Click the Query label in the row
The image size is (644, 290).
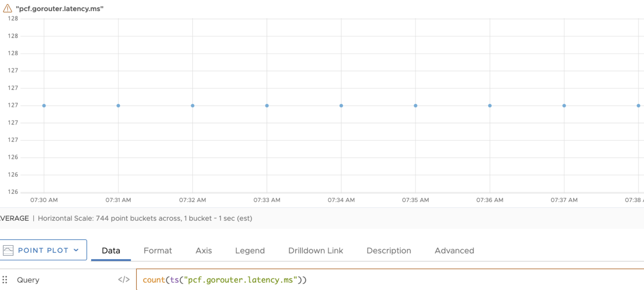tap(28, 280)
